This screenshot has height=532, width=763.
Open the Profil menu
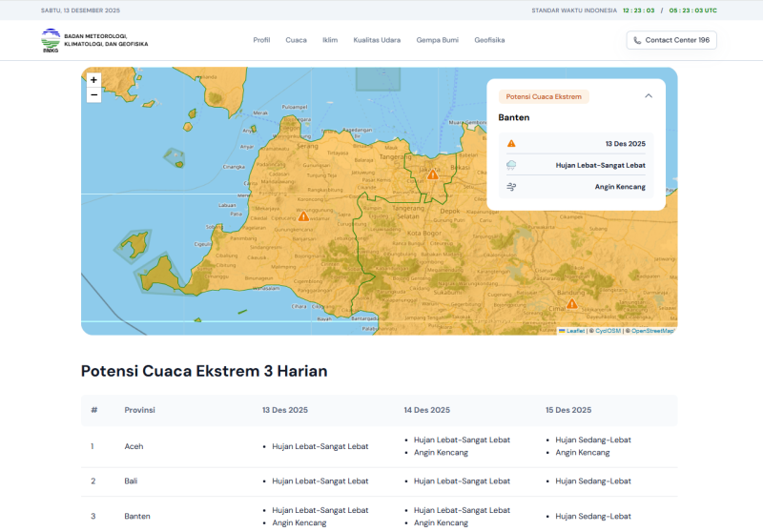pos(261,40)
